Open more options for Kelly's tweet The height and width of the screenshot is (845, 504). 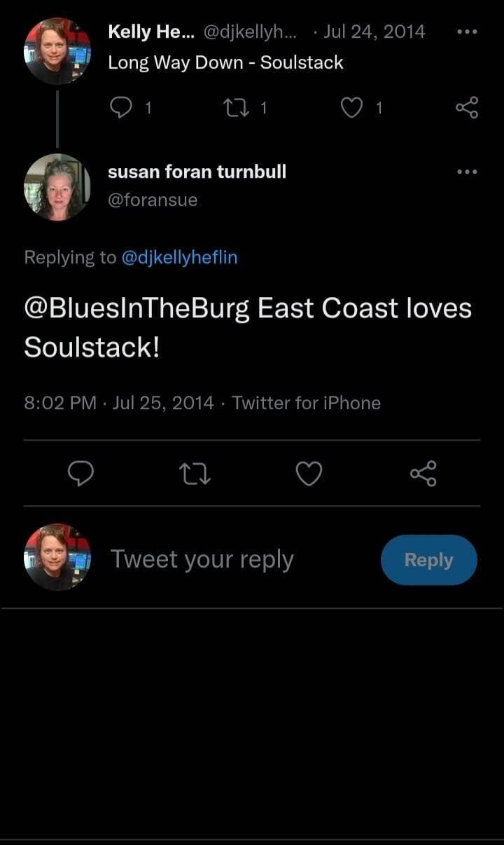pyautogui.click(x=466, y=32)
